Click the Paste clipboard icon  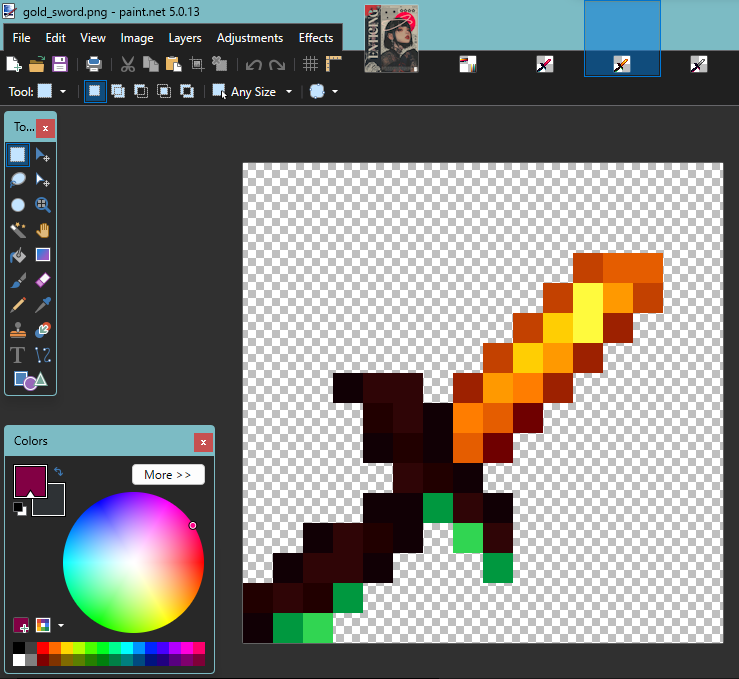pyautogui.click(x=173, y=64)
